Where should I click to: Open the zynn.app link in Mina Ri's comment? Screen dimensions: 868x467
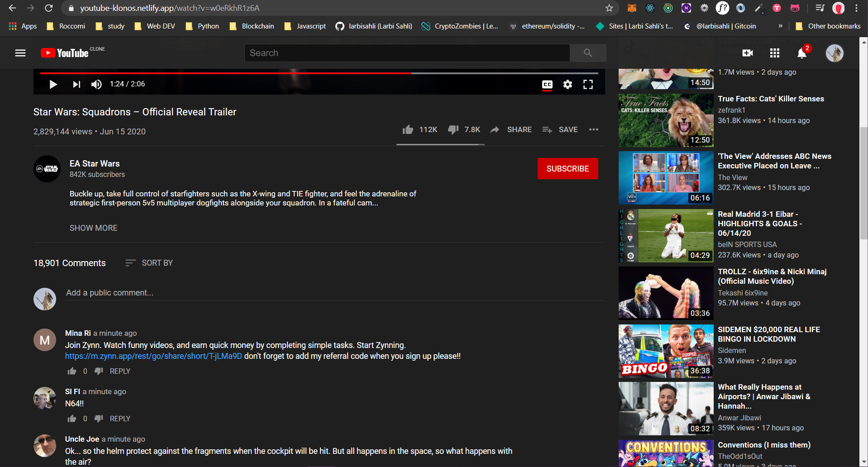153,356
